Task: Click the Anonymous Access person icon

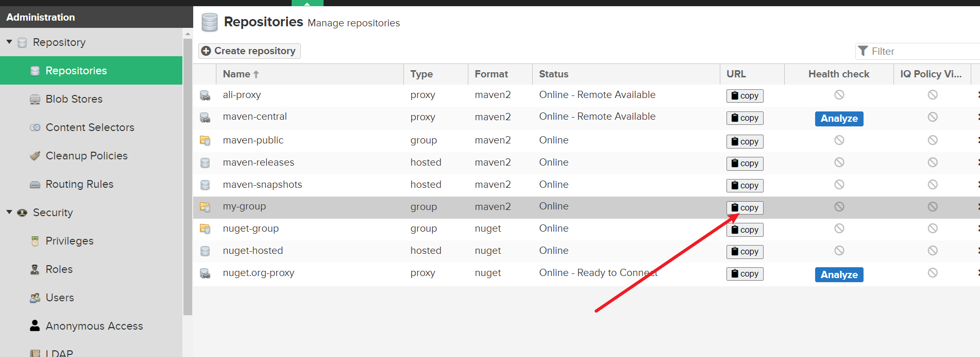Action: coord(35,326)
